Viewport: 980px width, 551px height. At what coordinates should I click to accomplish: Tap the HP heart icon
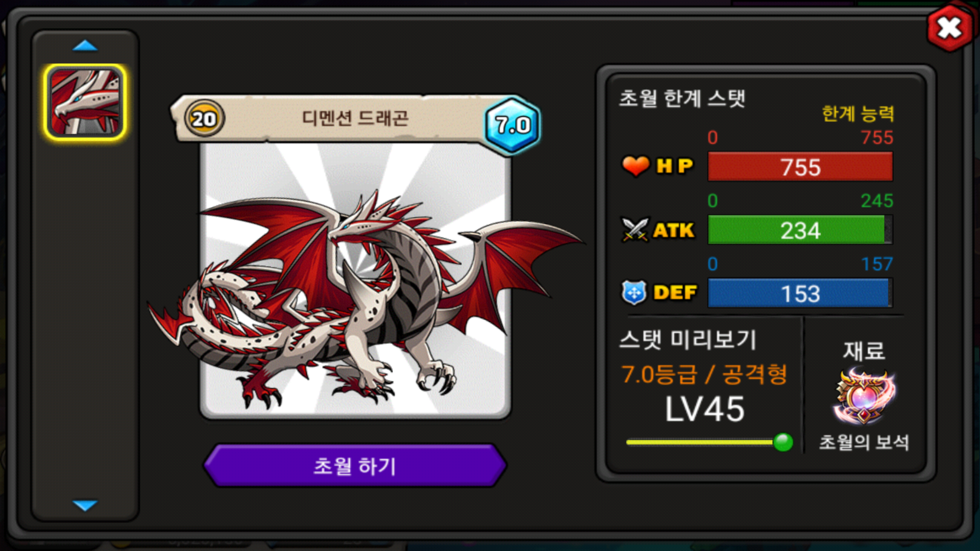point(635,166)
